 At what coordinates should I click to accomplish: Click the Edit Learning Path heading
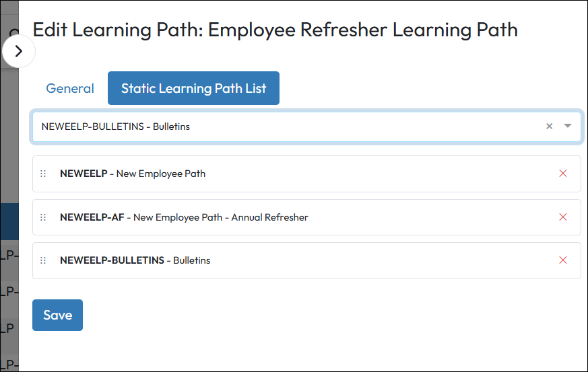coord(275,30)
